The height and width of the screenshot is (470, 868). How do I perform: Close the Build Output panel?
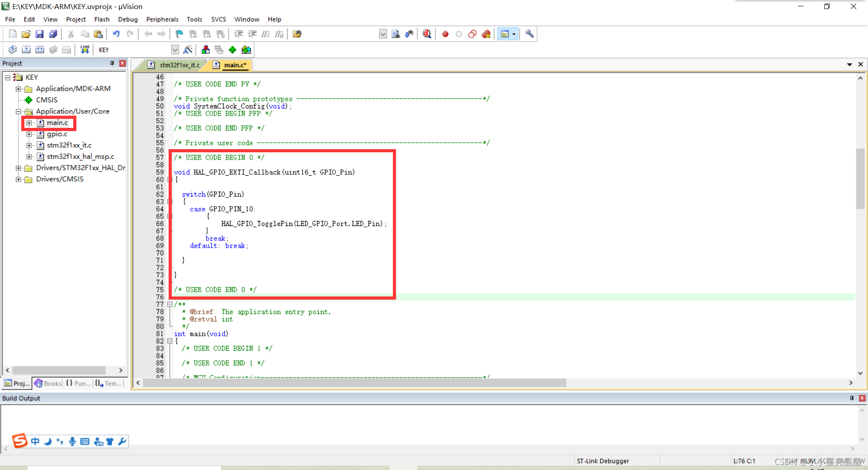(862, 398)
